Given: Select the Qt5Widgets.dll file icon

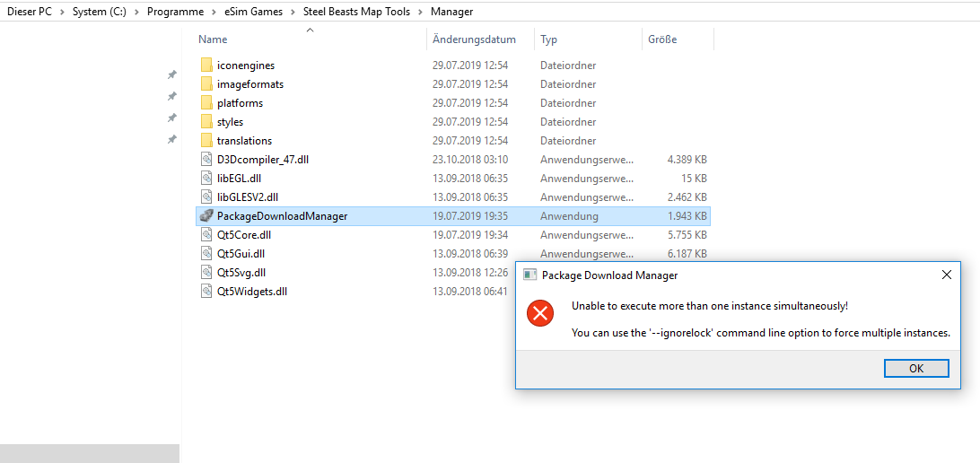Looking at the screenshot, I should pos(206,291).
